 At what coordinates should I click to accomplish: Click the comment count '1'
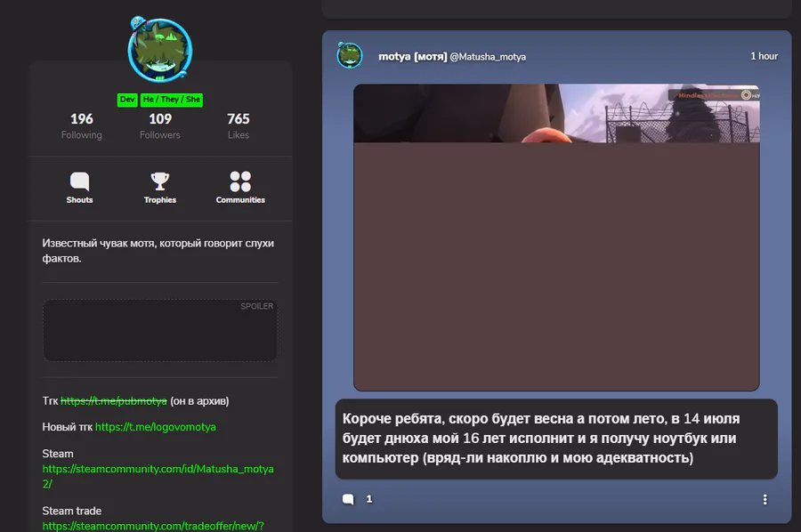tap(368, 499)
